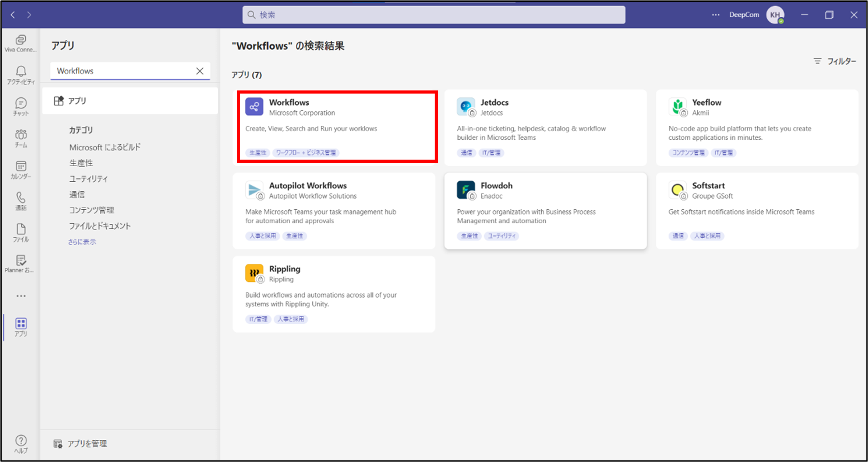Click 人事と採用 tag on Autopilot Workflows
The image size is (868, 462).
pos(263,236)
